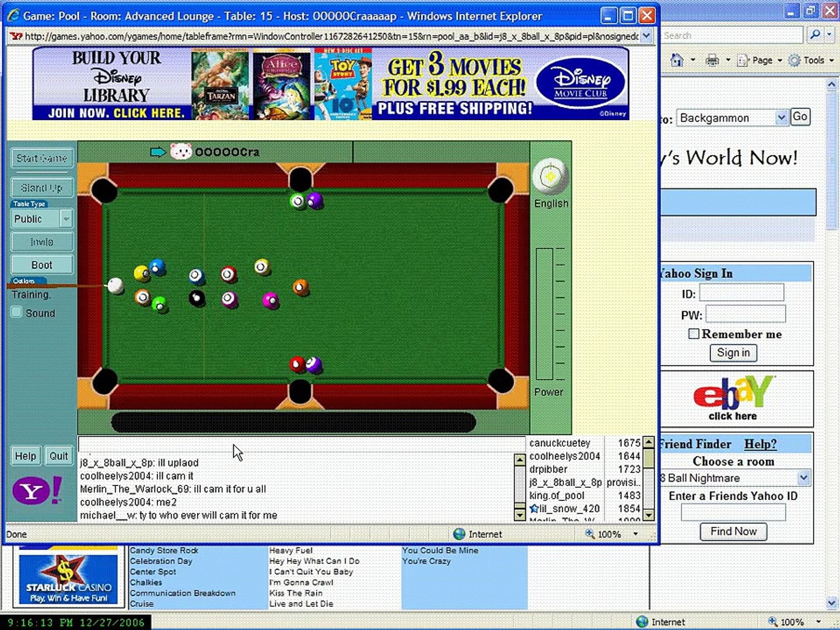This screenshot has width=840, height=630.
Task: Click the white cue ball on the table
Action: (116, 286)
